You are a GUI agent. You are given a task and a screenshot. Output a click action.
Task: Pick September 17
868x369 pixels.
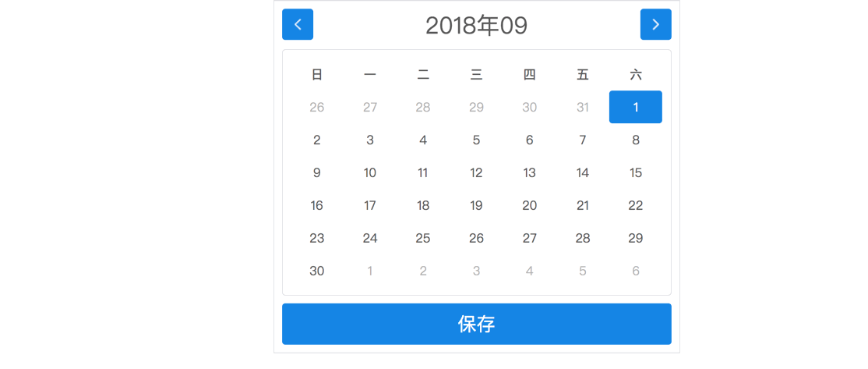click(370, 205)
